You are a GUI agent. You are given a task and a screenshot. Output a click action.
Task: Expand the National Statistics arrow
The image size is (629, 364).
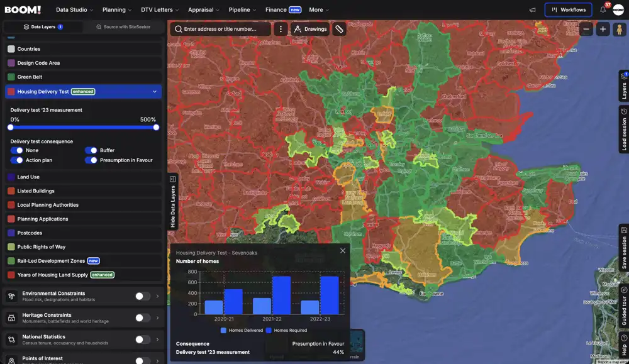[157, 339]
